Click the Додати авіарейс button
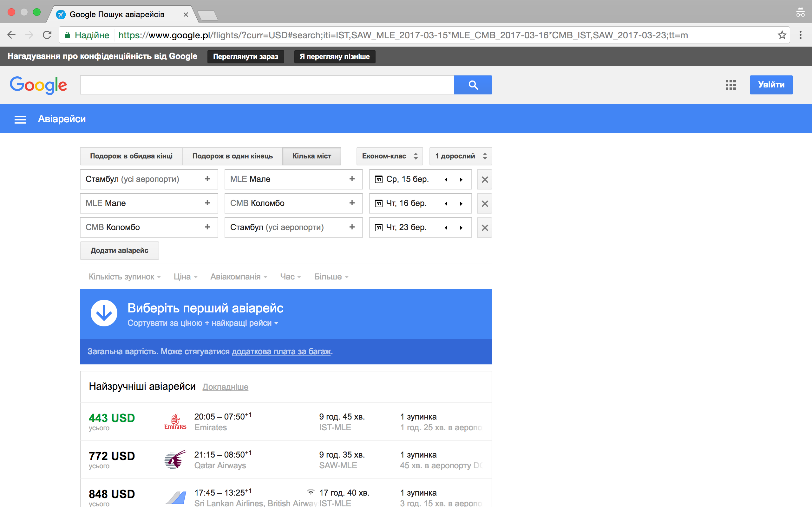Viewport: 812px width, 507px height. pos(119,250)
